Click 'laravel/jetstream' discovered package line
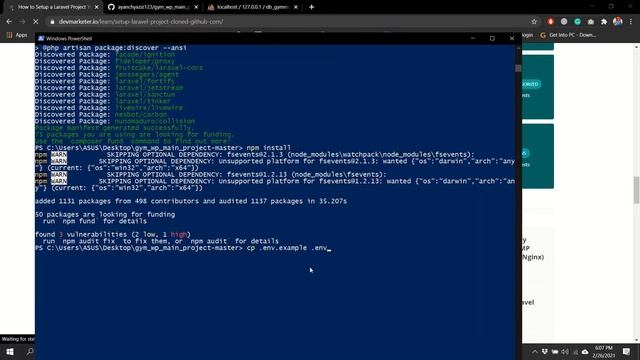640x360 pixels. [109, 88]
